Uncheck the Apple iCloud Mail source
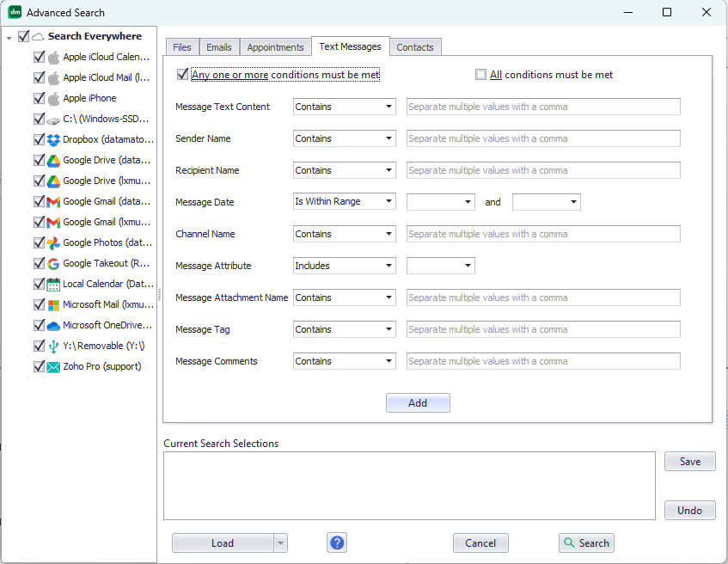The image size is (728, 564). [x=38, y=77]
